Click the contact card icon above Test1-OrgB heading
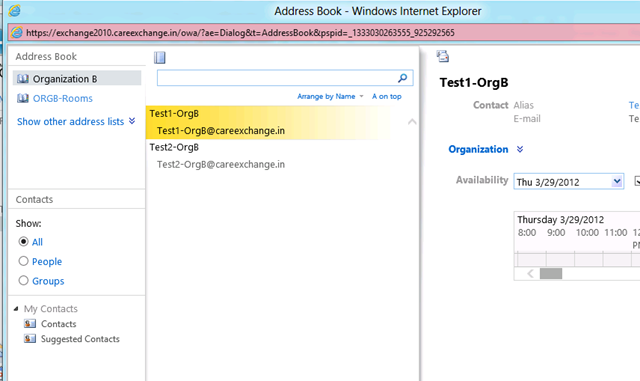The height and width of the screenshot is (381, 640). (443, 56)
